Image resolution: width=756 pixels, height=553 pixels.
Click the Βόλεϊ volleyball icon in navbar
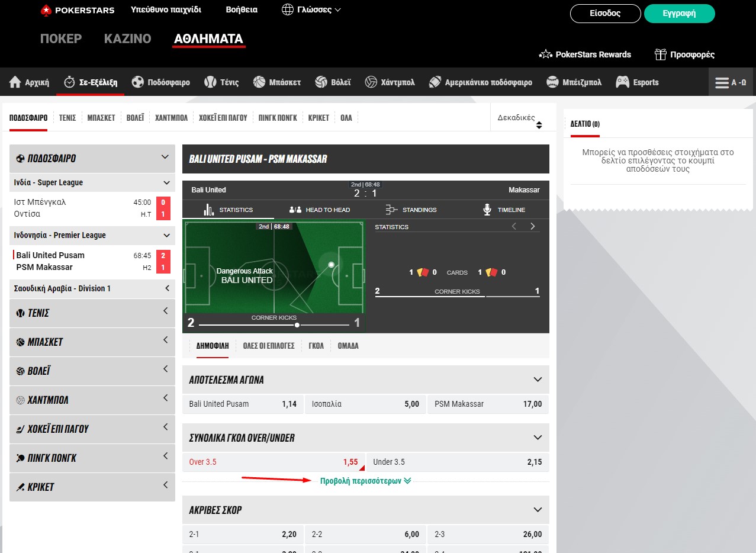[321, 82]
